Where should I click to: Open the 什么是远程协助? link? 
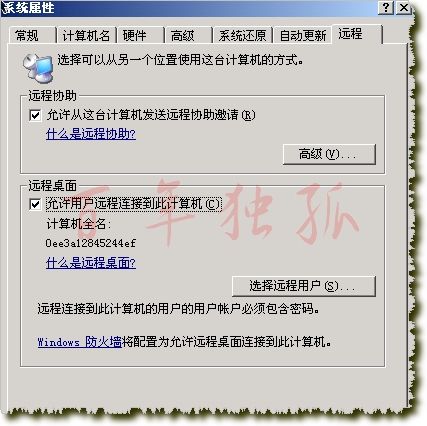(91, 134)
